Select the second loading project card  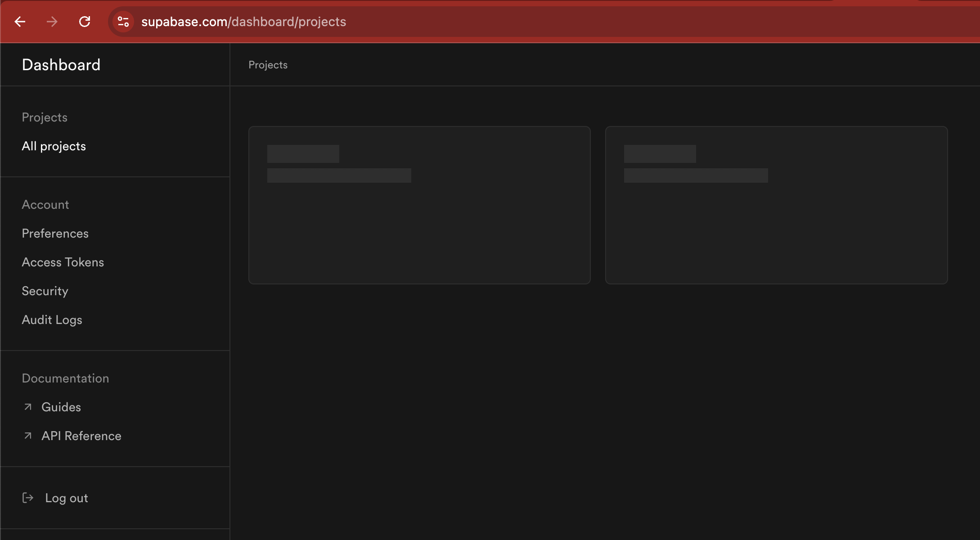pos(776,205)
